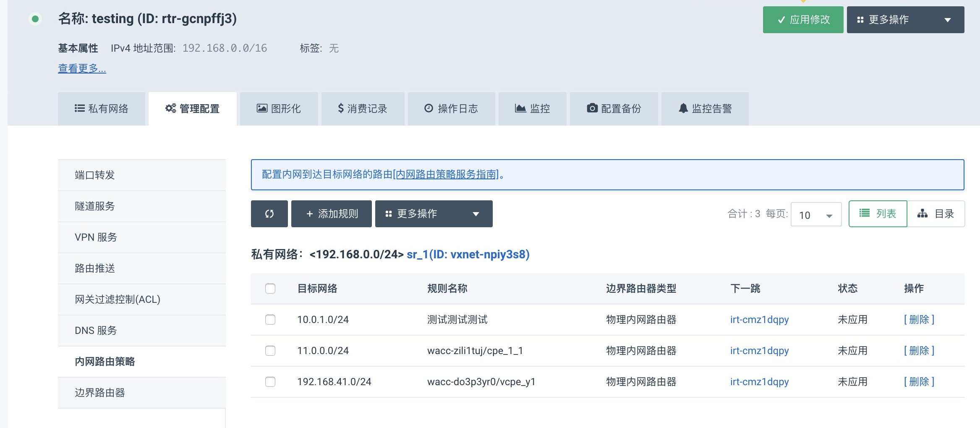Open the 操作日志 tab
This screenshot has height=428, width=980.
pos(452,109)
